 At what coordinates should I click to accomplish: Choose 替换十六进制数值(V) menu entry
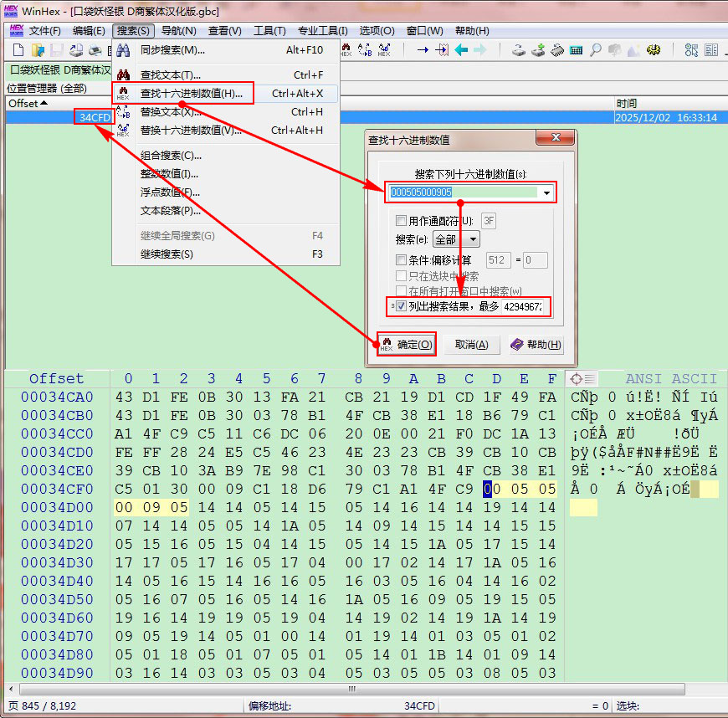[x=226, y=130]
